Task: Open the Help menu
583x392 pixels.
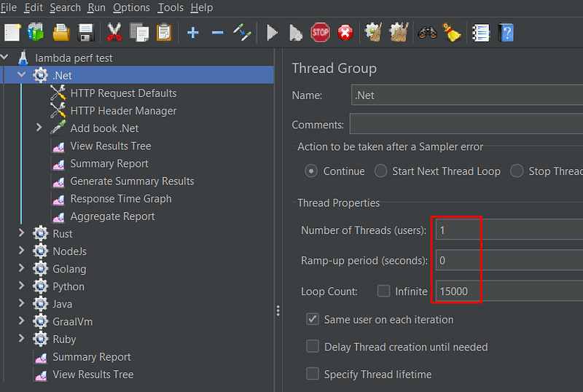Action: click(x=202, y=7)
